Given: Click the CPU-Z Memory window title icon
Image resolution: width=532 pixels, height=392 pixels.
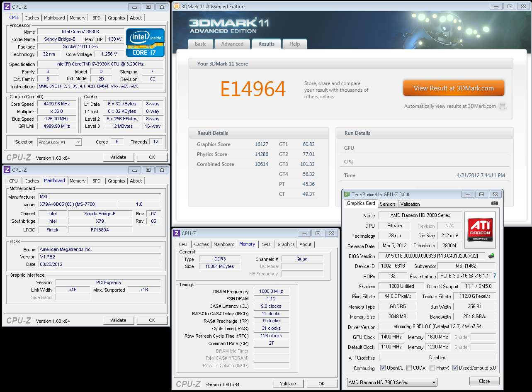Looking at the screenshot, I should pyautogui.click(x=177, y=233).
